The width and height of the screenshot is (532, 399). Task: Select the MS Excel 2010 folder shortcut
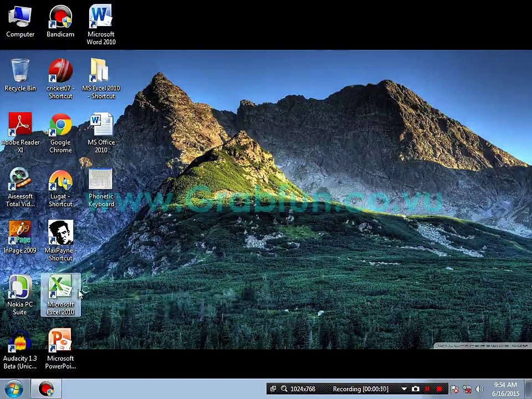point(101,79)
